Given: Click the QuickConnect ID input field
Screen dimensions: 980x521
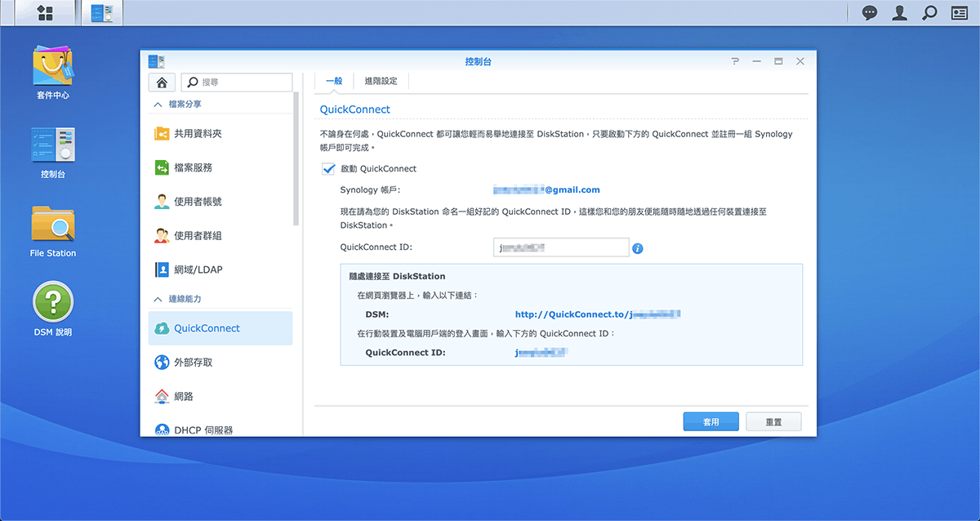Looking at the screenshot, I should coord(561,247).
